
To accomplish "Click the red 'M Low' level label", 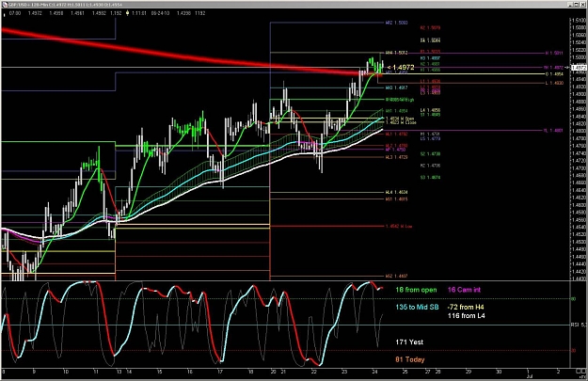I will tap(399, 226).
